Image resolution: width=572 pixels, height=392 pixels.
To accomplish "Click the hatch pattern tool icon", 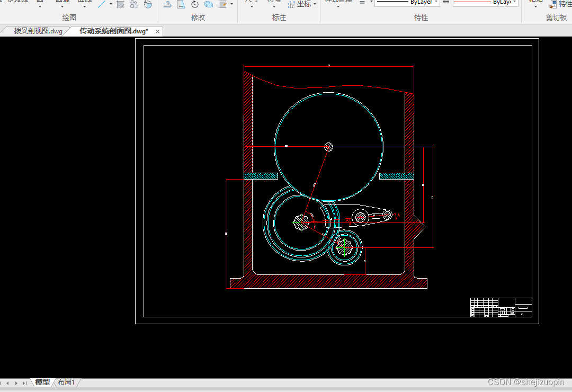I will 120,4.
